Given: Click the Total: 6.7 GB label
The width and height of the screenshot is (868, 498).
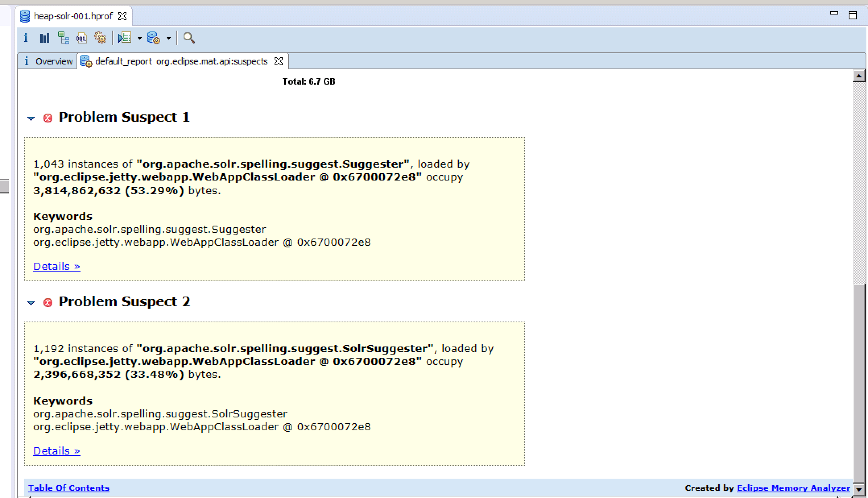Looking at the screenshot, I should [x=309, y=82].
